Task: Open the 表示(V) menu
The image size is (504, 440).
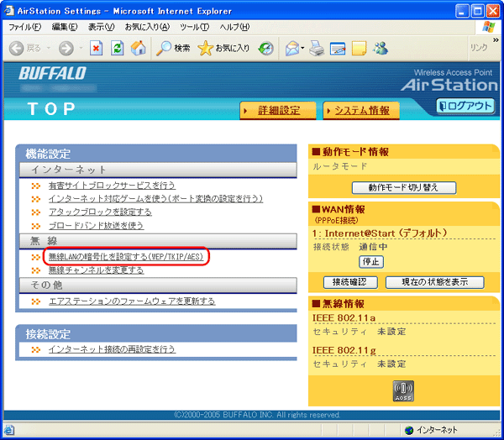Action: click(102, 27)
